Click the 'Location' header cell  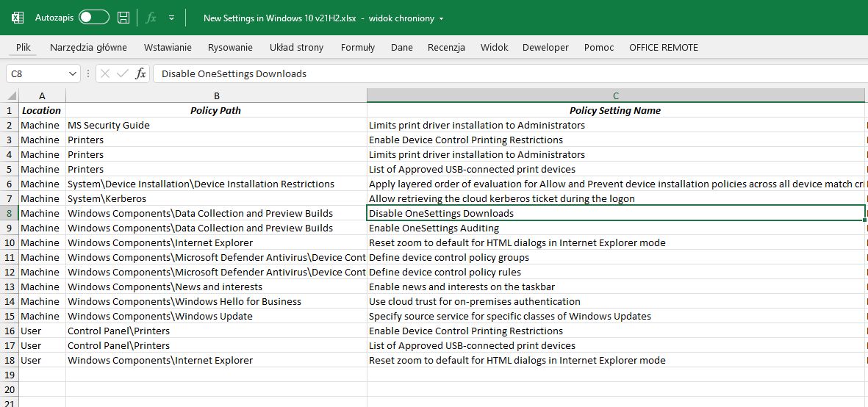pos(42,110)
